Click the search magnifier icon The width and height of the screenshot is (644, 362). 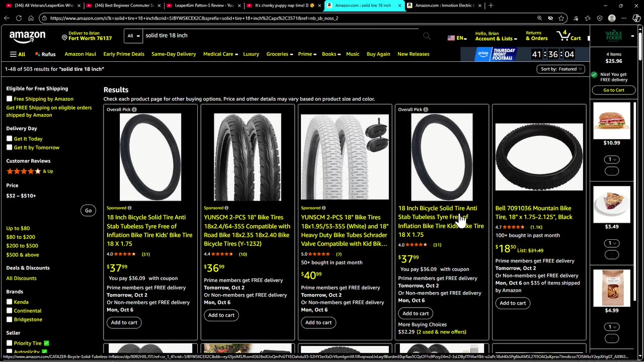427,36
